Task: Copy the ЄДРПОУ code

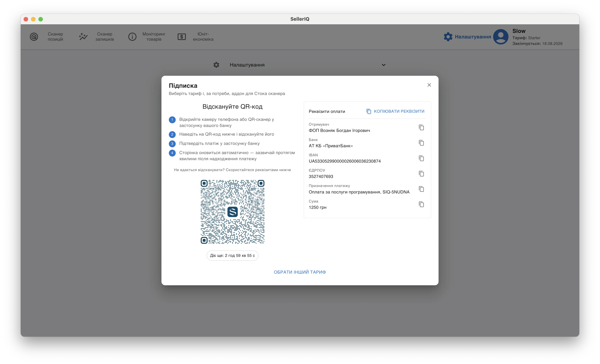Action: click(x=421, y=174)
